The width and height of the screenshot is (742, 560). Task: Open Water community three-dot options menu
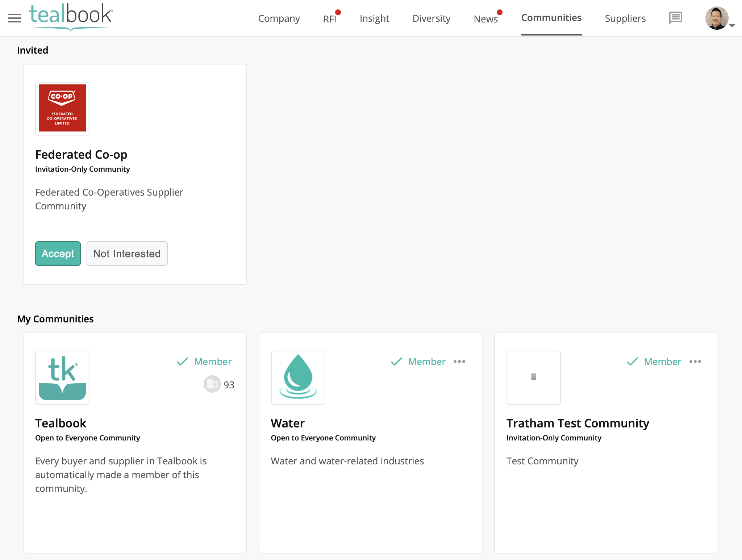point(459,362)
